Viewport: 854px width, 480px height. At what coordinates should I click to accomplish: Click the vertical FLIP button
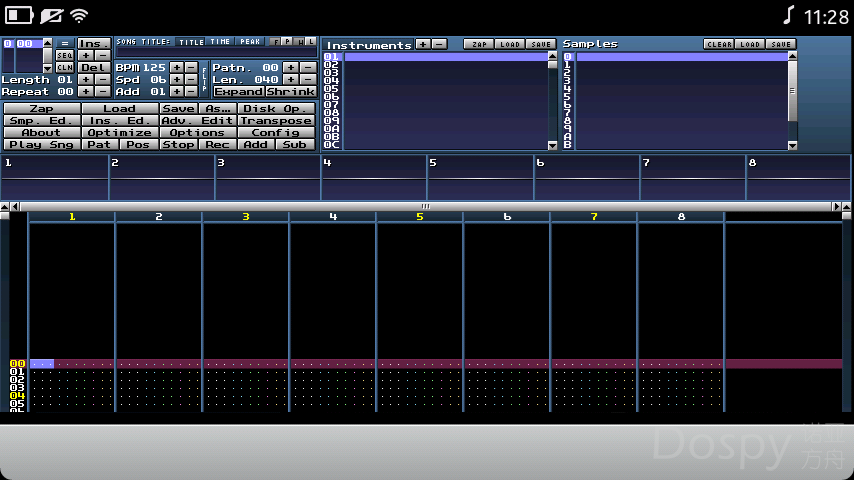pos(204,80)
